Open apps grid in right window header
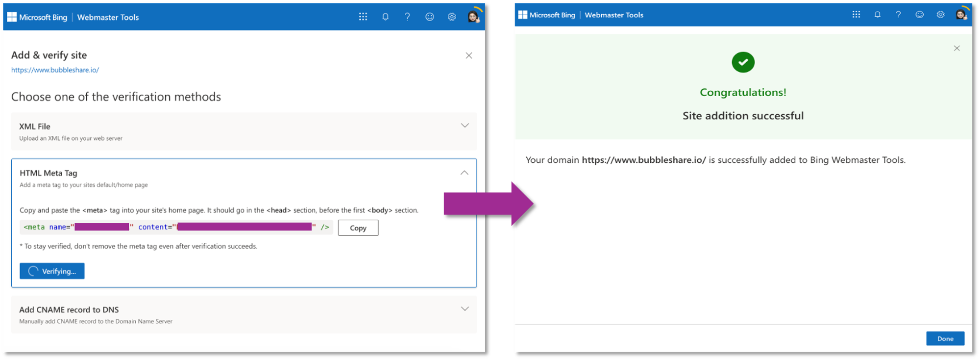This screenshot has height=360, width=980. tap(856, 15)
